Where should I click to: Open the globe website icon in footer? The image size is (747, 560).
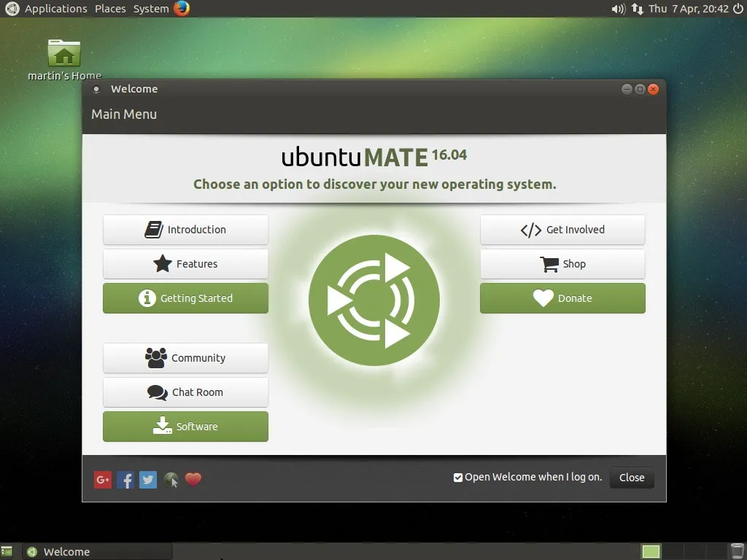tap(171, 479)
